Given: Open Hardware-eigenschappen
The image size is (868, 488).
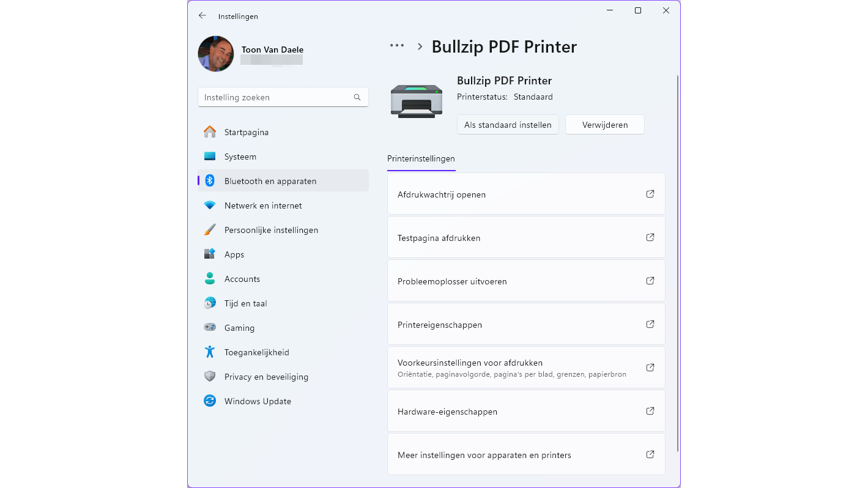Looking at the screenshot, I should point(526,411).
